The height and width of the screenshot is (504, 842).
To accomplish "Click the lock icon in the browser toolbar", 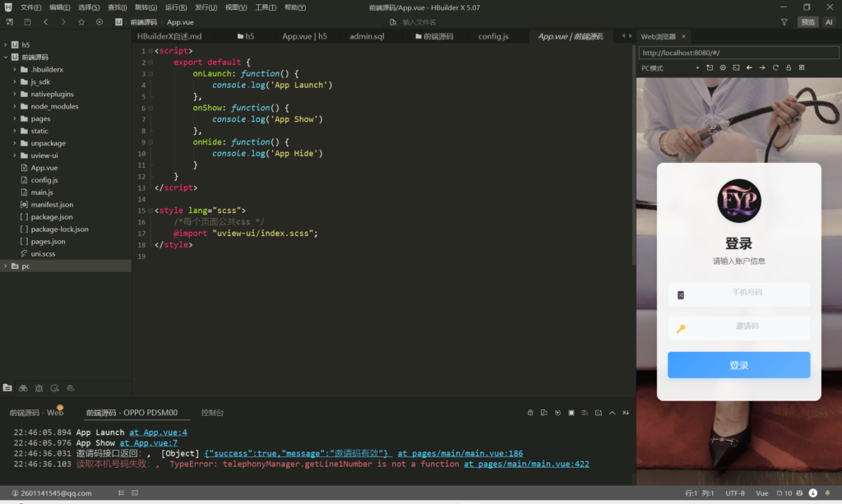I will point(789,67).
